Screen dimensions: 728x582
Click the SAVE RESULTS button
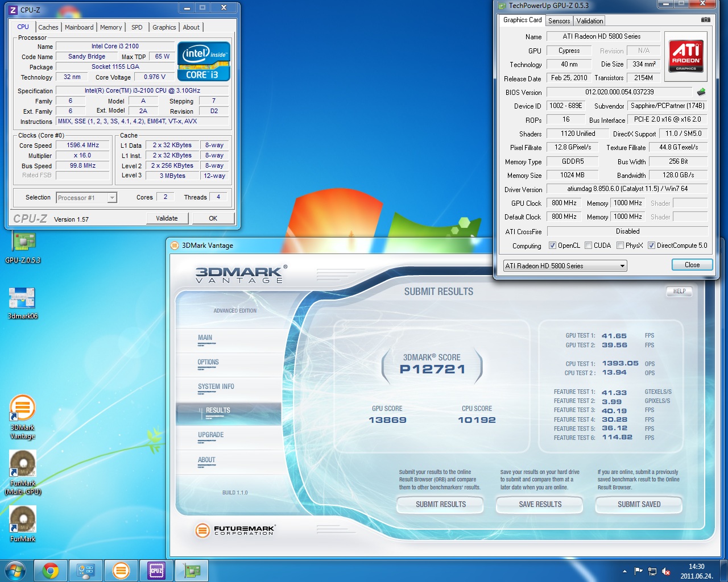(540, 504)
